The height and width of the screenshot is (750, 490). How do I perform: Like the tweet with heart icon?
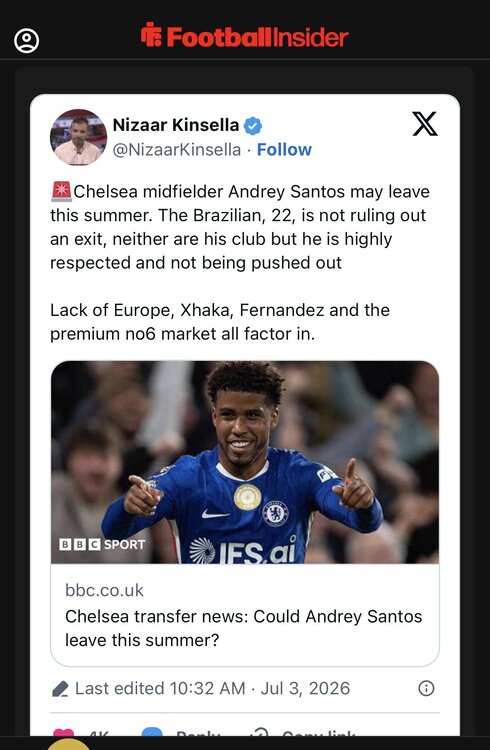pyautogui.click(x=64, y=732)
